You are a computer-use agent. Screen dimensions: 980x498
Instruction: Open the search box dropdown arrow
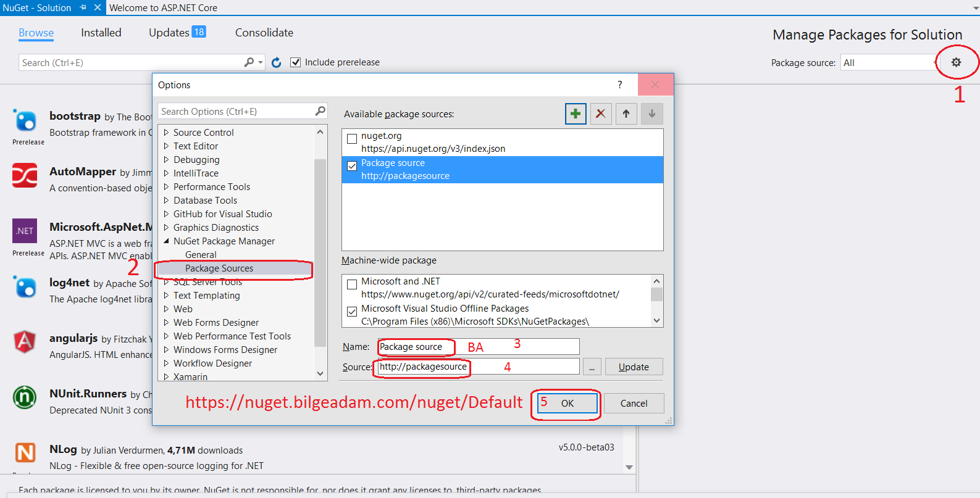261,62
